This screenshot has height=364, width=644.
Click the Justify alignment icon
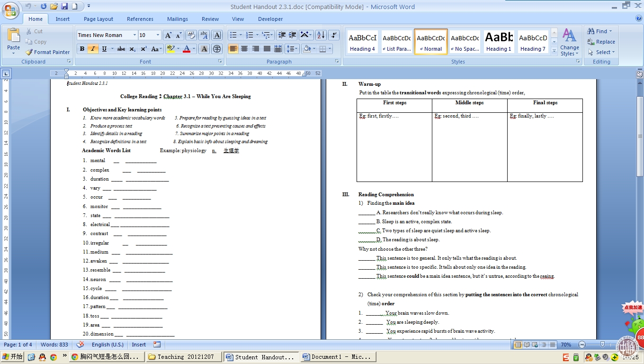click(x=267, y=49)
